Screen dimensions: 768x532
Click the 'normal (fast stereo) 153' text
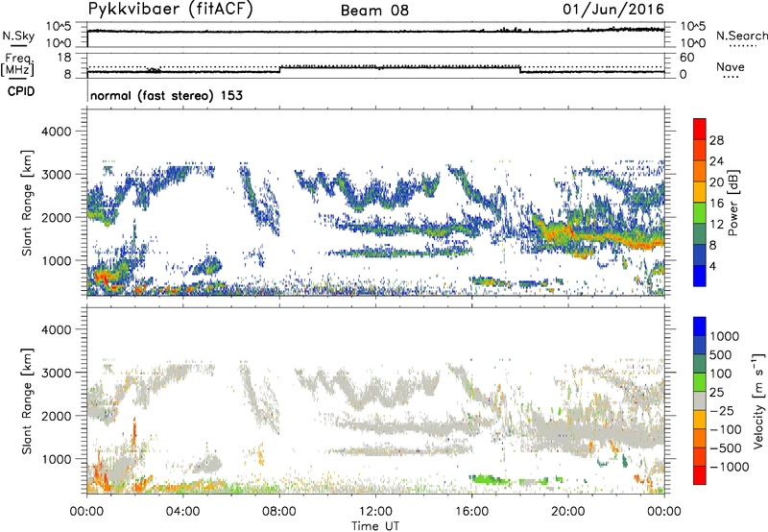166,95
